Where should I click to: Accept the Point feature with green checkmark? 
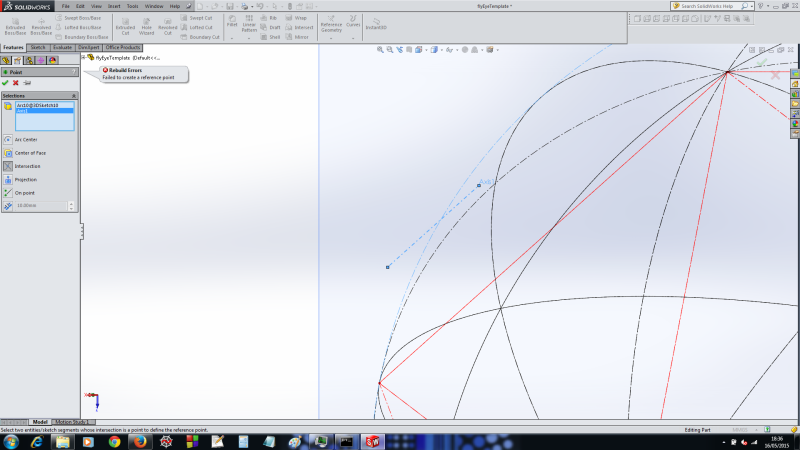click(x=5, y=83)
